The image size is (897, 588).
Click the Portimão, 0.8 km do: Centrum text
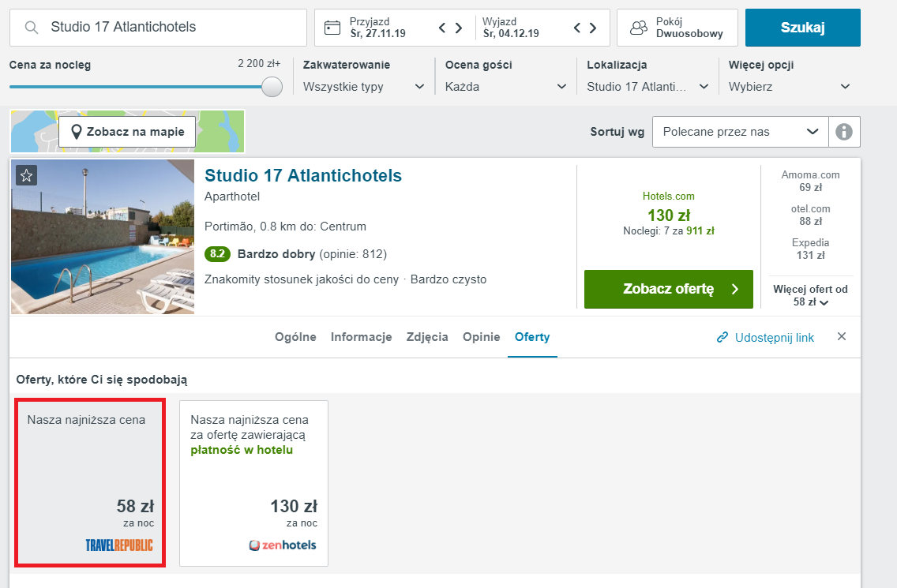(285, 227)
